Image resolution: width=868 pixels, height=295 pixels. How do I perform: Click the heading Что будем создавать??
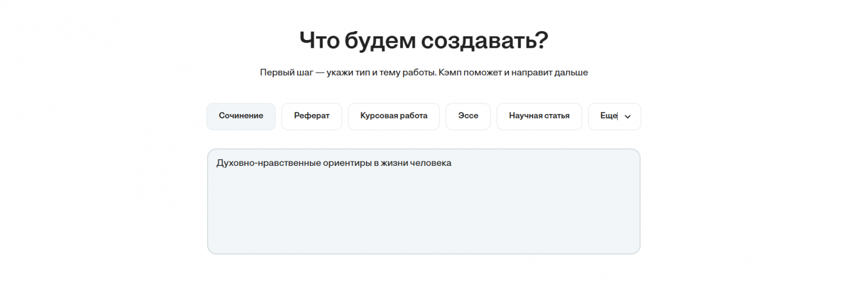pos(423,41)
